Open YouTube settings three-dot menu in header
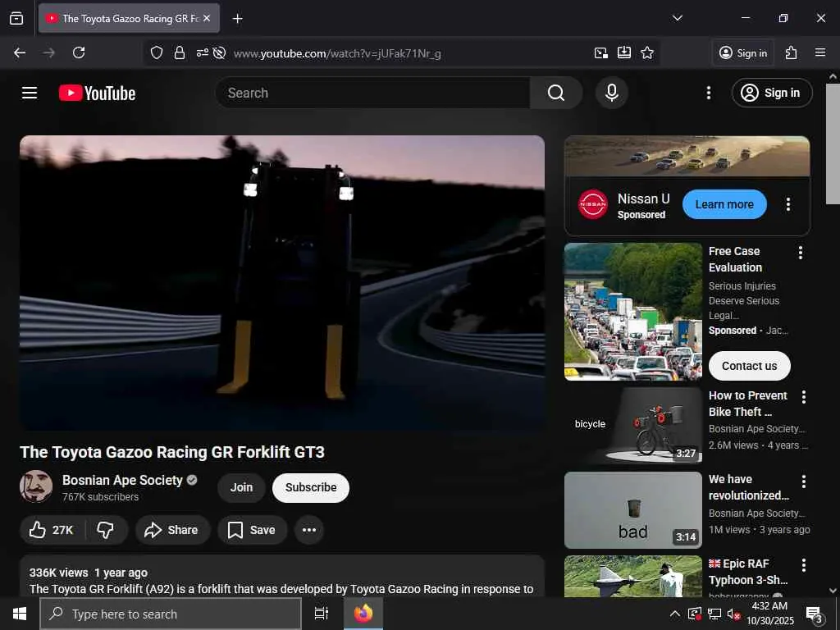Screen dimensions: 840x630 coord(709,93)
